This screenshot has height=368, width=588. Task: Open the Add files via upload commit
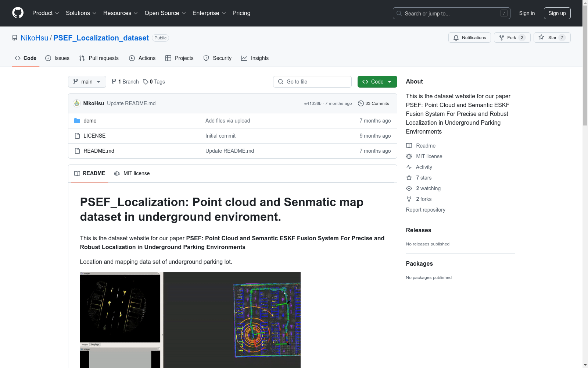[x=227, y=121]
